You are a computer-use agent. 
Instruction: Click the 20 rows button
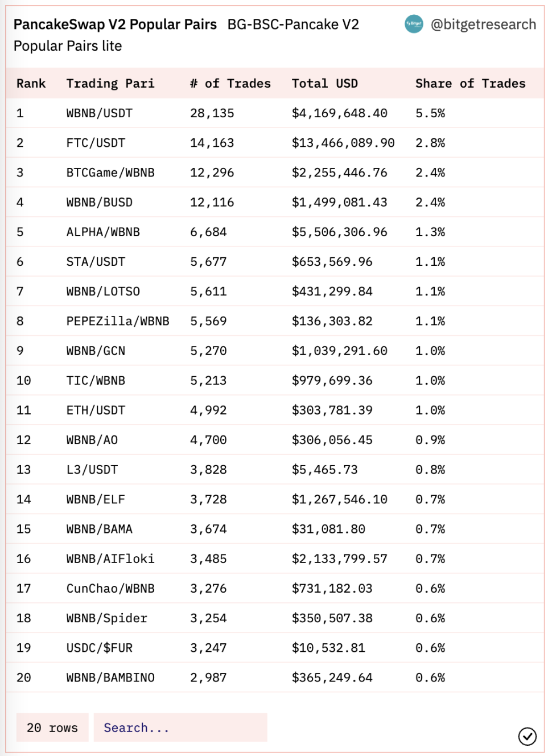[52, 728]
